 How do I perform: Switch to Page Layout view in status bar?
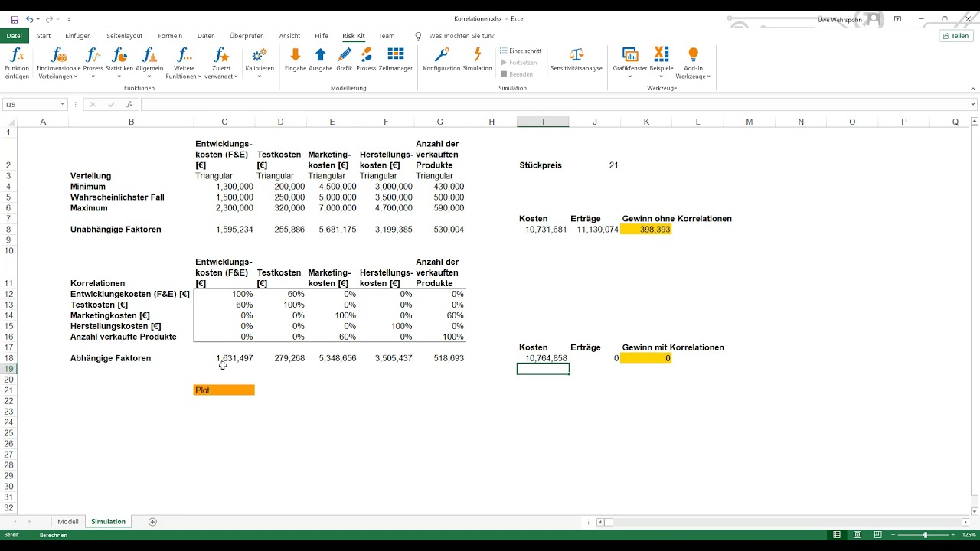click(857, 535)
